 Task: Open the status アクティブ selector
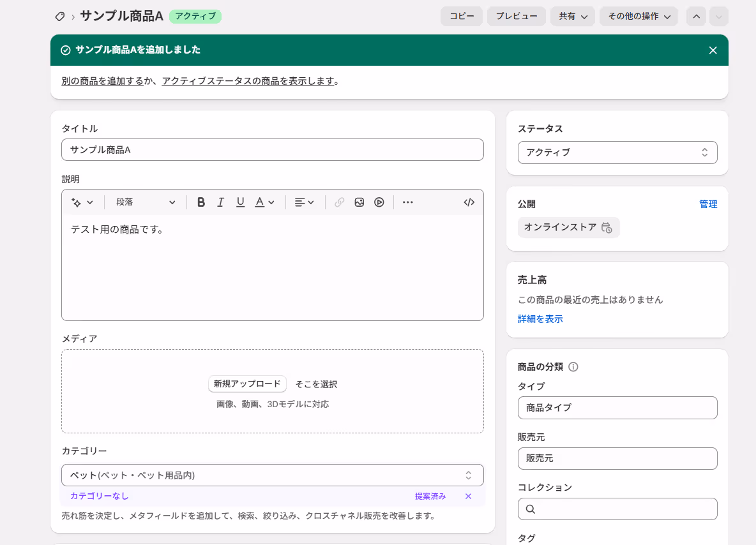coord(617,153)
